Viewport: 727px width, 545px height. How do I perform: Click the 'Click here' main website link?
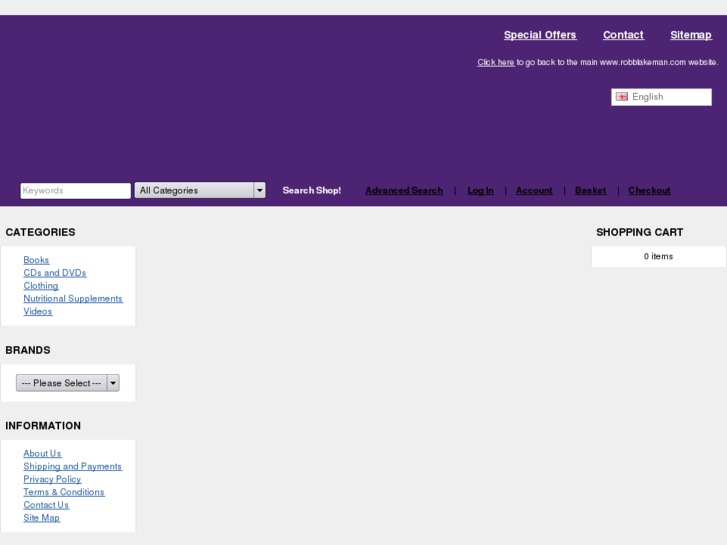click(x=496, y=62)
